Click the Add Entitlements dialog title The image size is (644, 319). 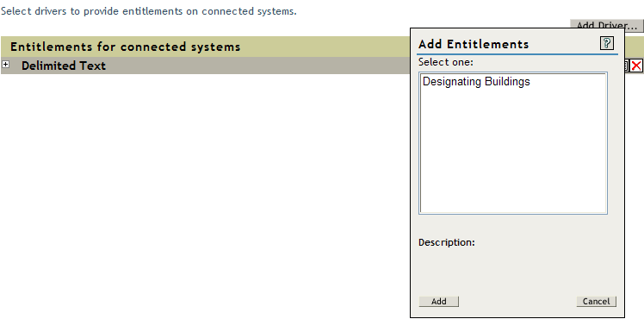point(474,44)
